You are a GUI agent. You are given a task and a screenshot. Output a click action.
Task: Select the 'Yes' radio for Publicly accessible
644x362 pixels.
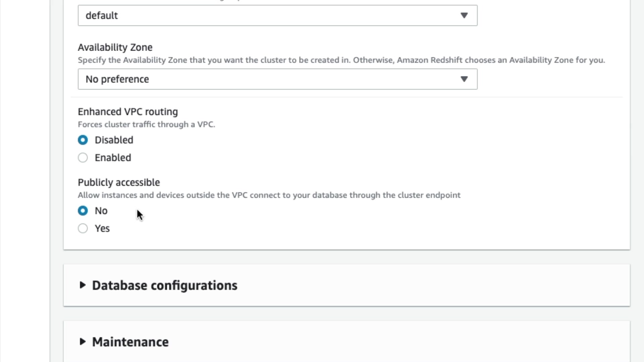coord(83,228)
